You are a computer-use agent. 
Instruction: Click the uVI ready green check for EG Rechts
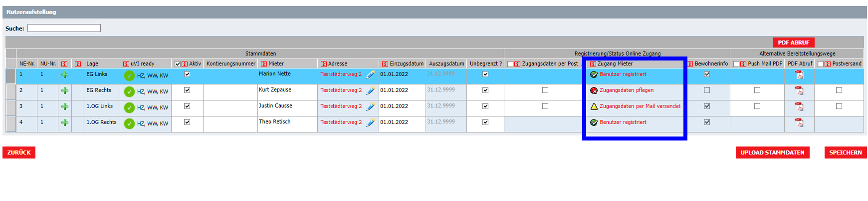129,91
